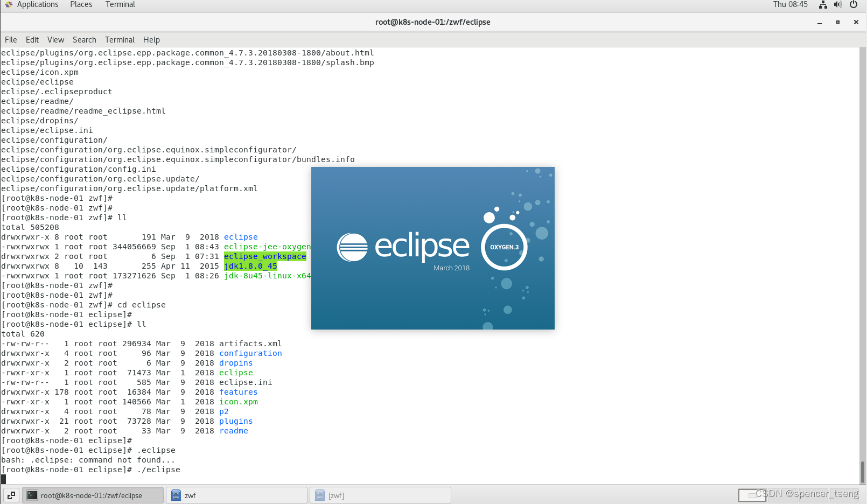Click the volume speaker icon in top bar
Viewport: 867px width, 504px height.
837,4
